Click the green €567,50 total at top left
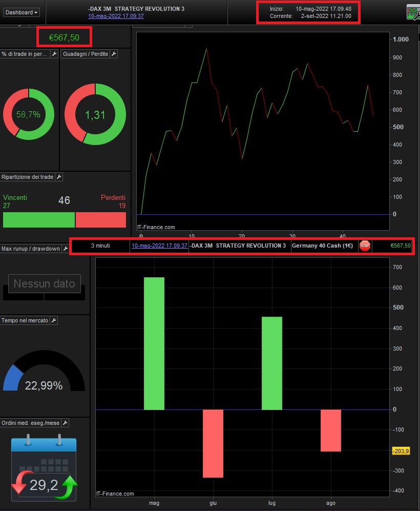 click(64, 37)
